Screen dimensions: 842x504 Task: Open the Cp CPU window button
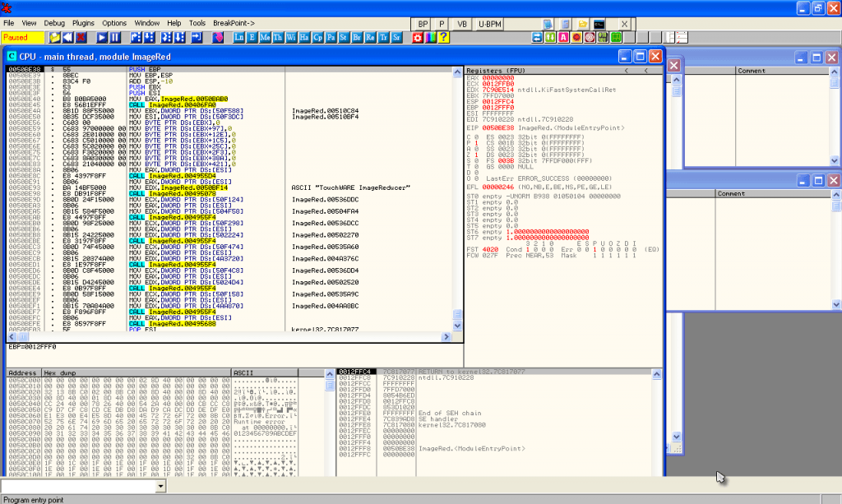[317, 38]
